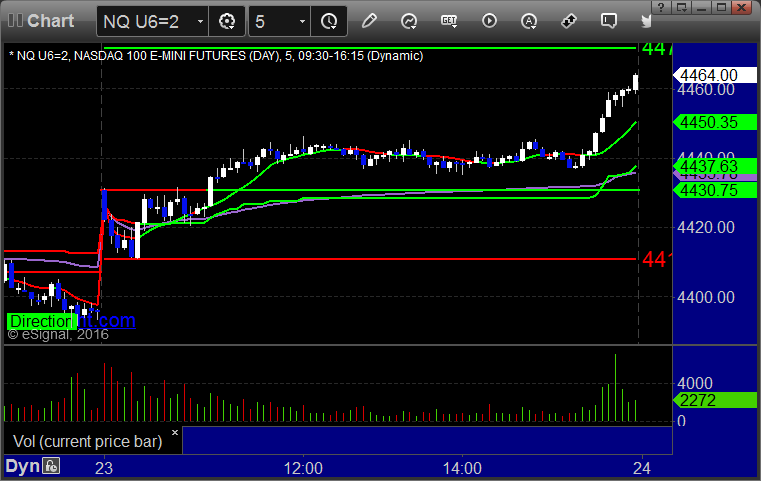Click the help question mark button
The height and width of the screenshot is (481, 761).
[x=661, y=7]
